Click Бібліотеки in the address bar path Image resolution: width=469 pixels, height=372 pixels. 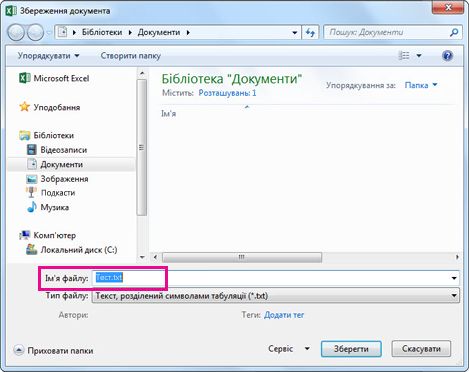click(102, 32)
